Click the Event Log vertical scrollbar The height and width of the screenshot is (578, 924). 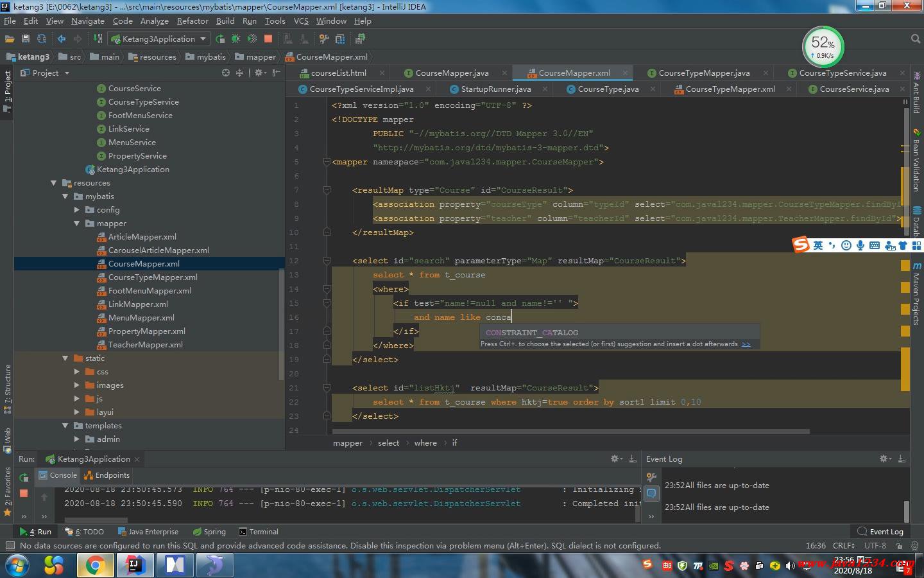[906, 512]
